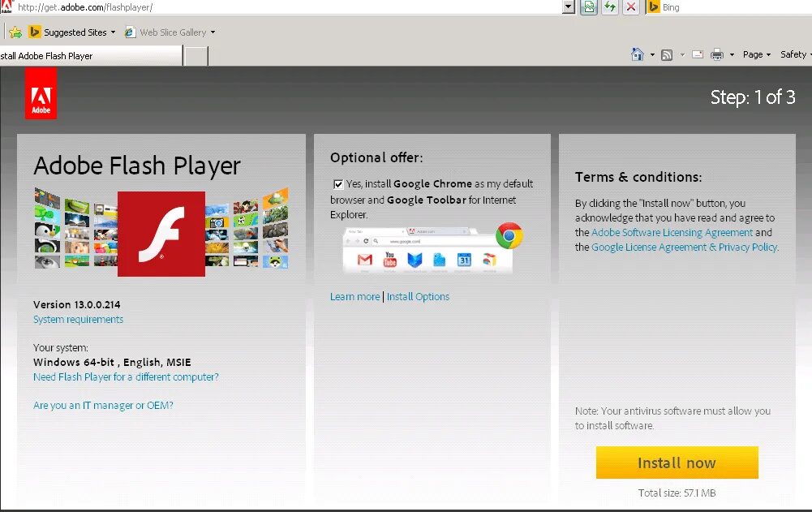
Task: Click the Bing search provider icon
Action: [x=654, y=6]
